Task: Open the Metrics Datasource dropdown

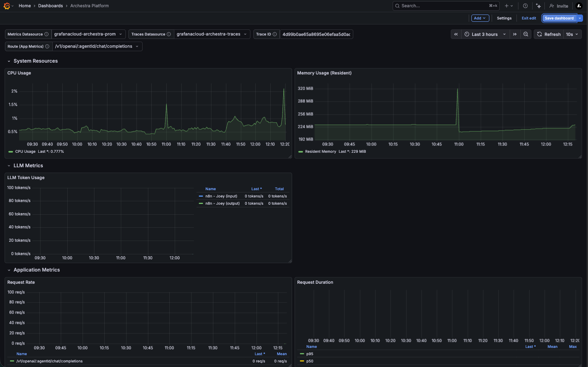Action: 88,34
